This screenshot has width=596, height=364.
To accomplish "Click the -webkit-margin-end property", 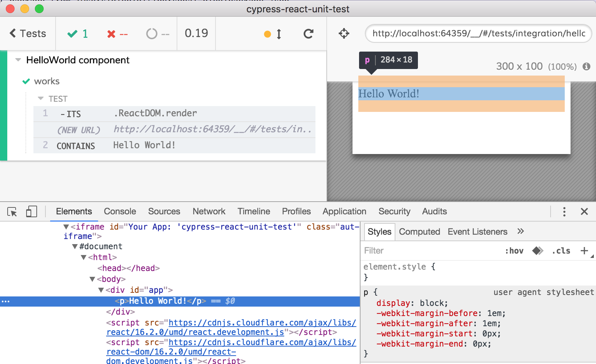I will [x=434, y=344].
